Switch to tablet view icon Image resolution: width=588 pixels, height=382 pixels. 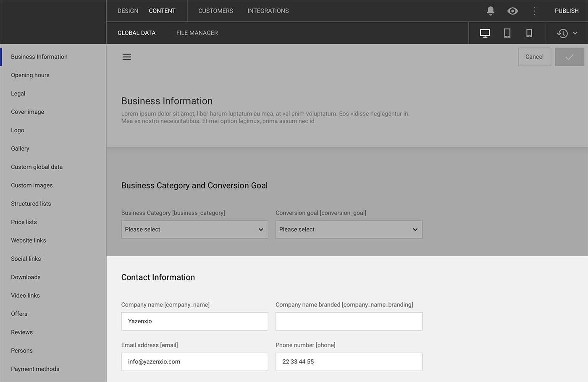pos(507,33)
